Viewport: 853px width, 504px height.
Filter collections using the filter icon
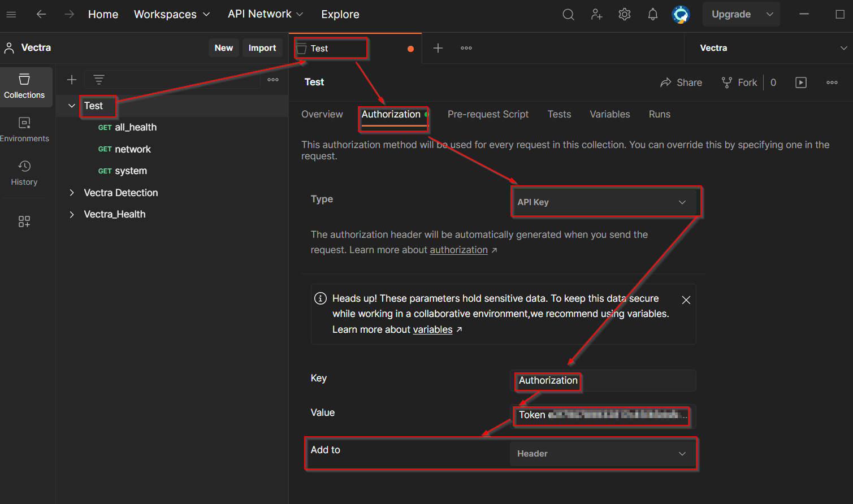pos(99,80)
